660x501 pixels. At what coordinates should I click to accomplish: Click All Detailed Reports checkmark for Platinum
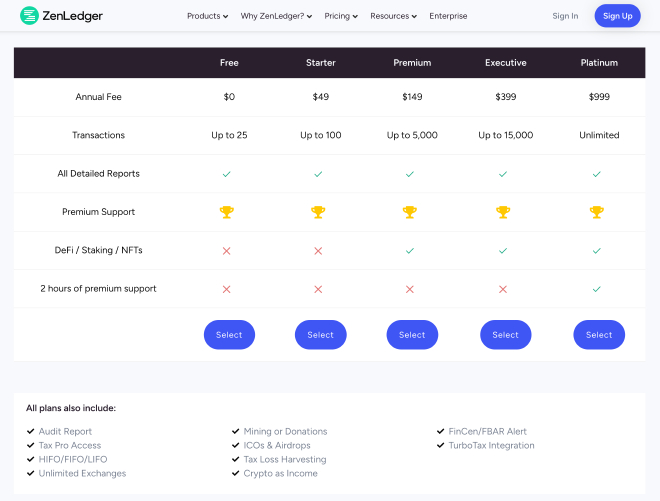[x=596, y=174]
